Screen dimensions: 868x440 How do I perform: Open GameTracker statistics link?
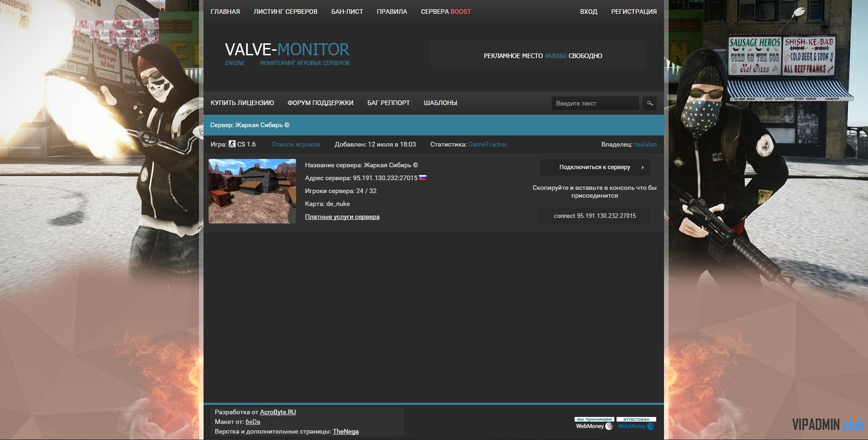pyautogui.click(x=488, y=144)
